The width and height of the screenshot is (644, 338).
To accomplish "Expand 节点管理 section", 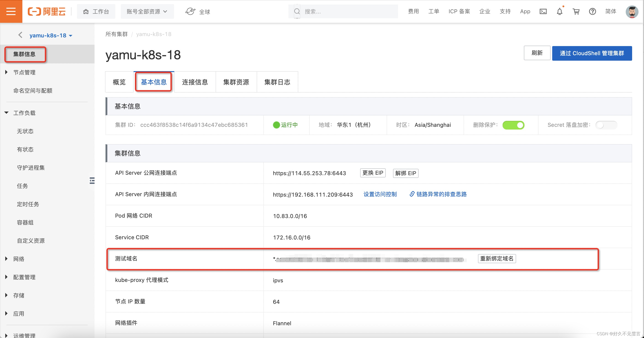I will [24, 72].
